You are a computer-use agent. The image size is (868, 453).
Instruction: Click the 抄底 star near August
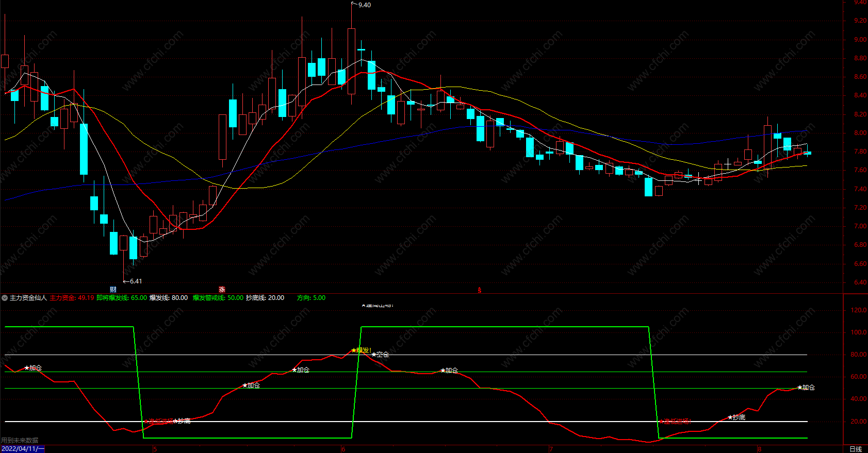(x=736, y=417)
